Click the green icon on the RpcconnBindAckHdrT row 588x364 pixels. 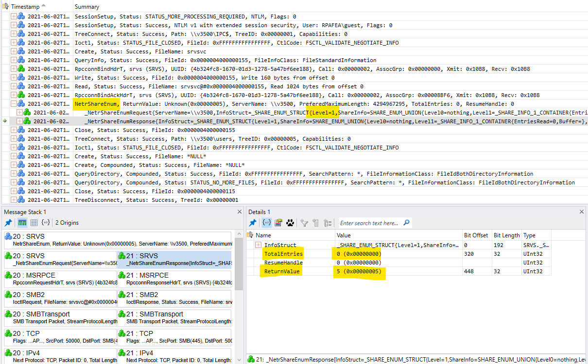point(21,95)
